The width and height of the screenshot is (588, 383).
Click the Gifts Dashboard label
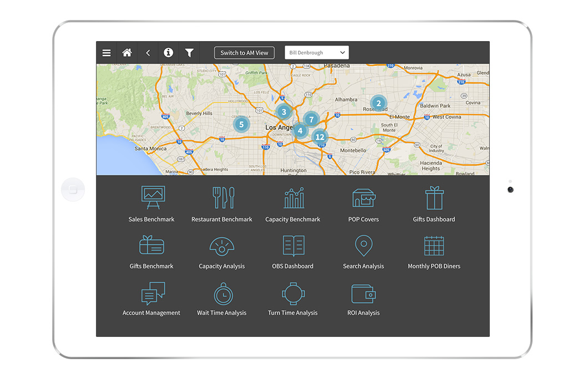[x=434, y=219]
